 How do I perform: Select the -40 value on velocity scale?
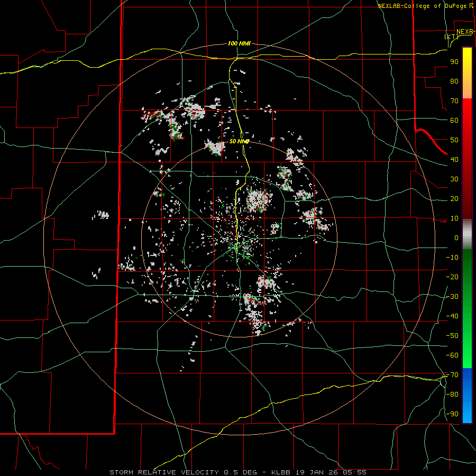pyautogui.click(x=452, y=316)
